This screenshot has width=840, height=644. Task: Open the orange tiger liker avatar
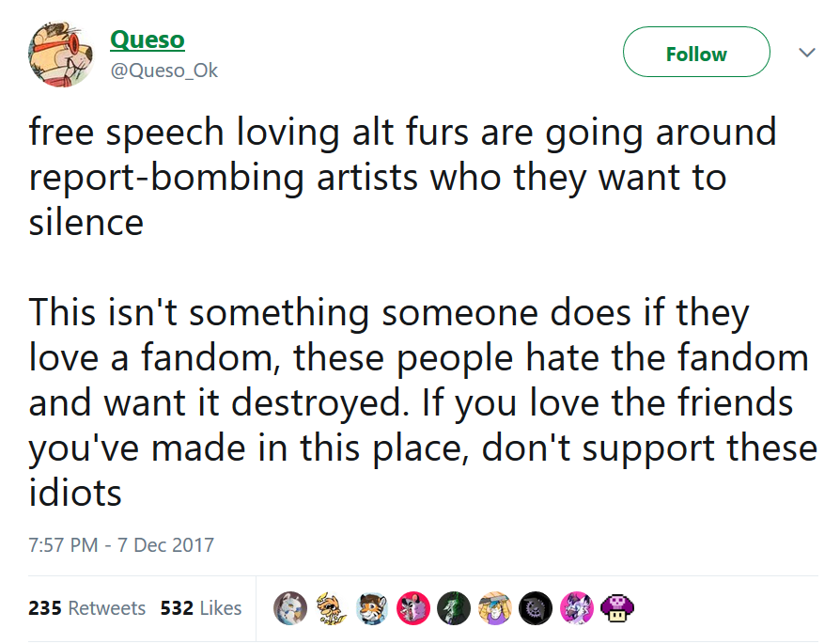coord(372,608)
